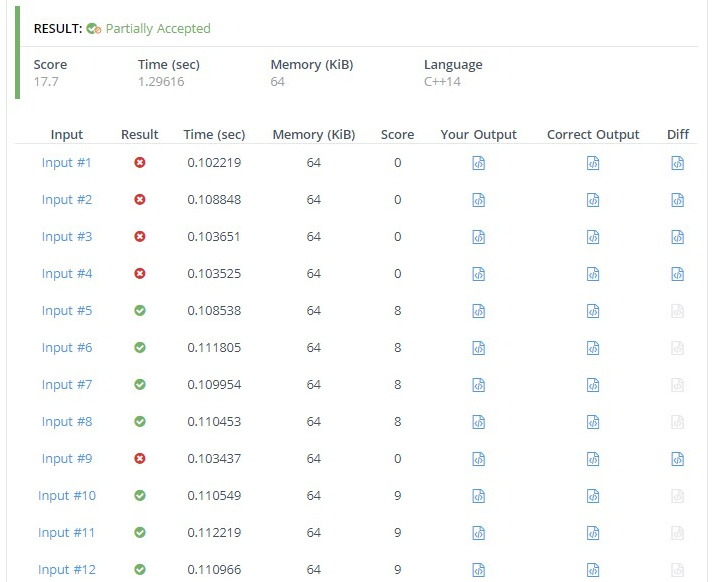Screen dimensions: 719x582
Task: View Correct Output file for Input #2
Action: point(593,200)
